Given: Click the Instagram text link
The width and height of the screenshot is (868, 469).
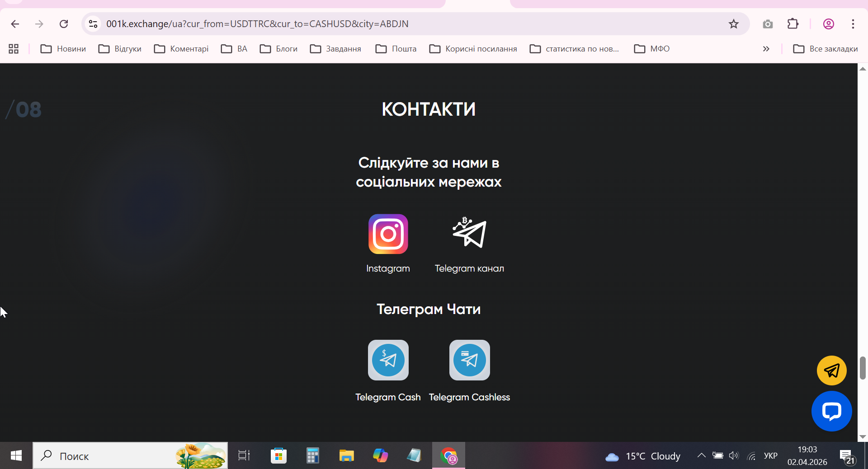Looking at the screenshot, I should 388,268.
